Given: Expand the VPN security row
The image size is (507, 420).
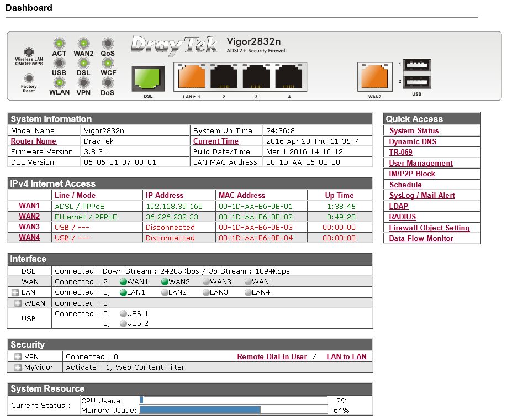Looking at the screenshot, I should click(x=18, y=357).
